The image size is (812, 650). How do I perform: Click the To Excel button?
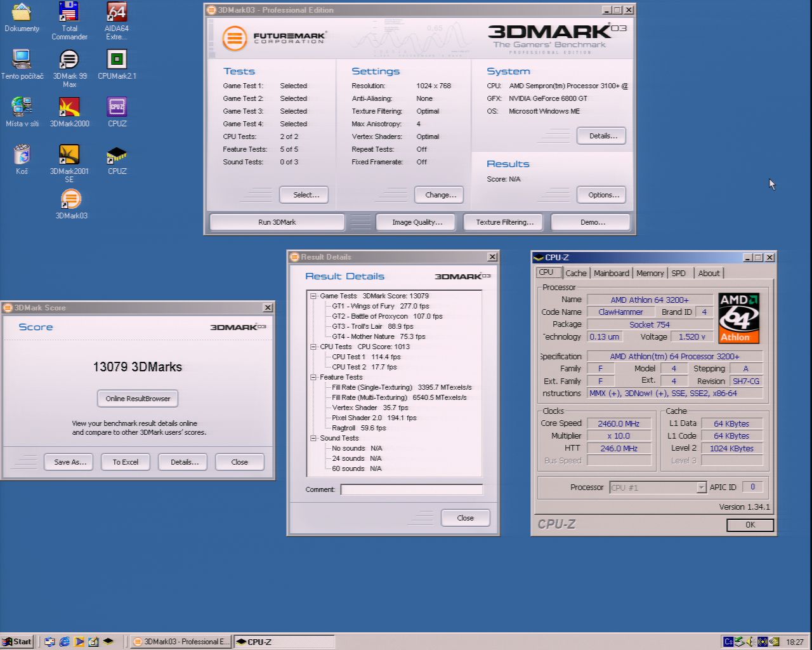click(x=126, y=462)
